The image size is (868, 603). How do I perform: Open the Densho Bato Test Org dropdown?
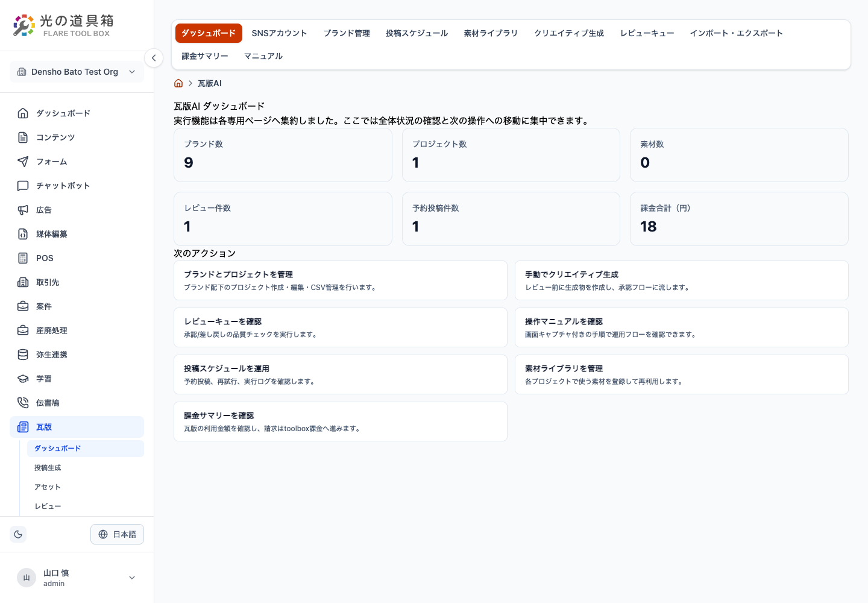(x=77, y=72)
